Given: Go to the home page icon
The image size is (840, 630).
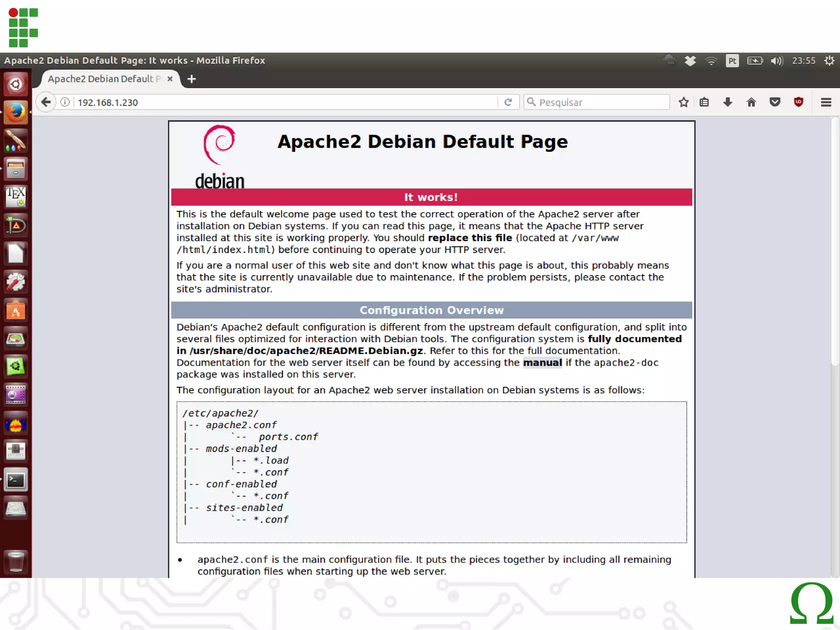Looking at the screenshot, I should pos(751,102).
